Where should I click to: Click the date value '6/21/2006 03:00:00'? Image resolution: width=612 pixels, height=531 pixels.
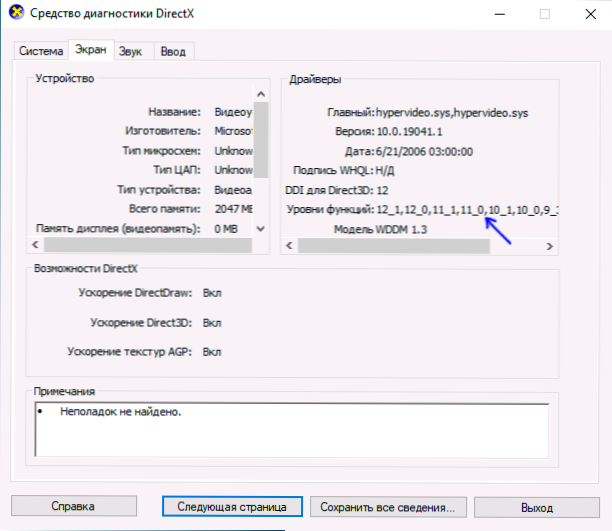coord(424,151)
